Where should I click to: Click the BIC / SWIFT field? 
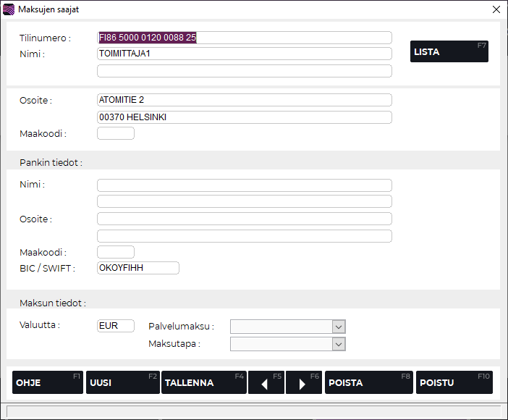(137, 268)
